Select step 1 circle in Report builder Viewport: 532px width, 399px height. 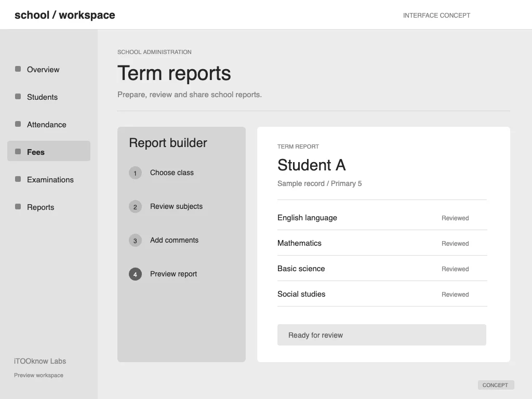(x=135, y=172)
